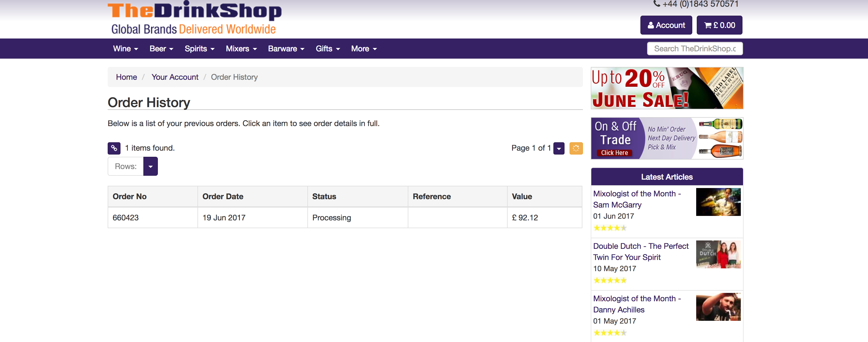The height and width of the screenshot is (342, 868).
Task: Go to Your Account breadcrumb link
Action: click(x=175, y=77)
